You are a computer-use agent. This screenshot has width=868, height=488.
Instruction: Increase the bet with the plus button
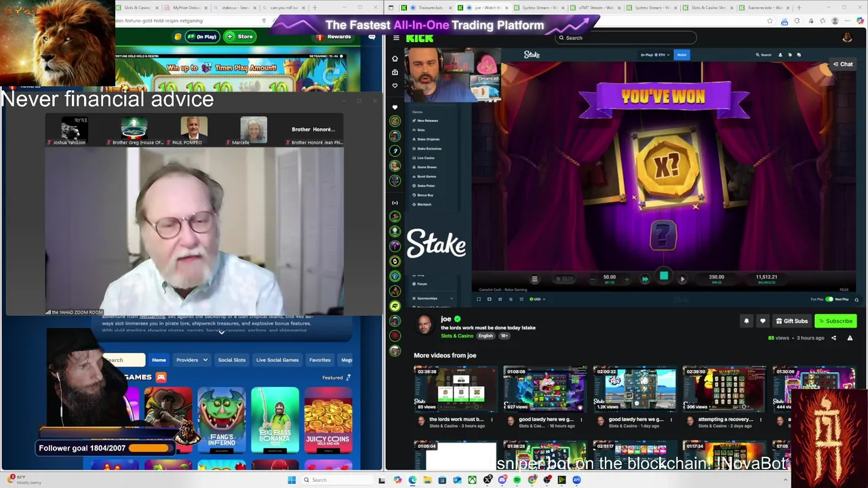click(627, 279)
